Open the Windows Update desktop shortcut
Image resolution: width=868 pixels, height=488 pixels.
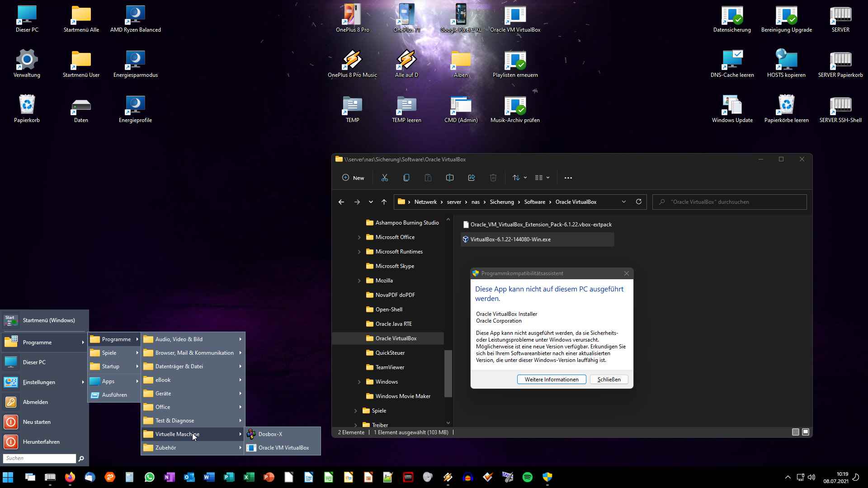(732, 108)
